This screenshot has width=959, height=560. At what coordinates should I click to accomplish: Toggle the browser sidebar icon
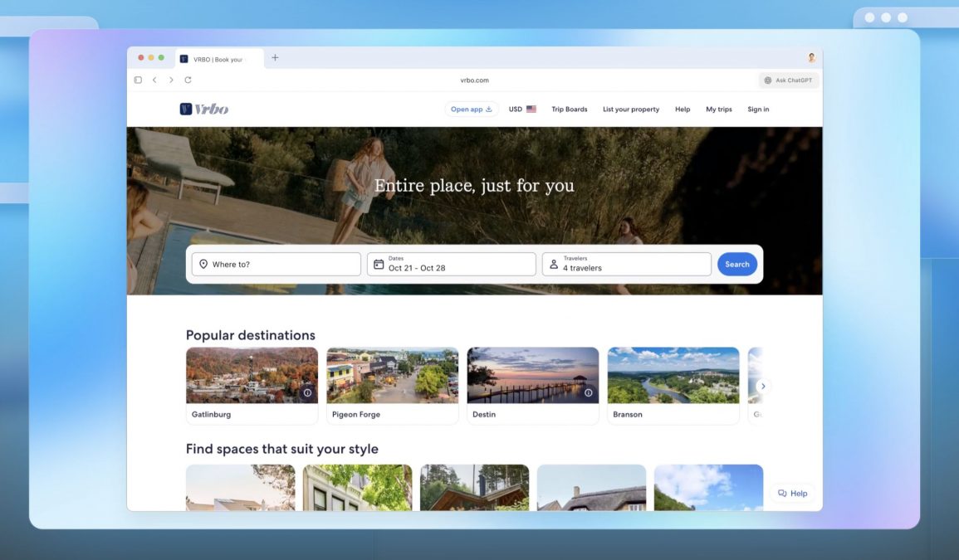tap(138, 80)
